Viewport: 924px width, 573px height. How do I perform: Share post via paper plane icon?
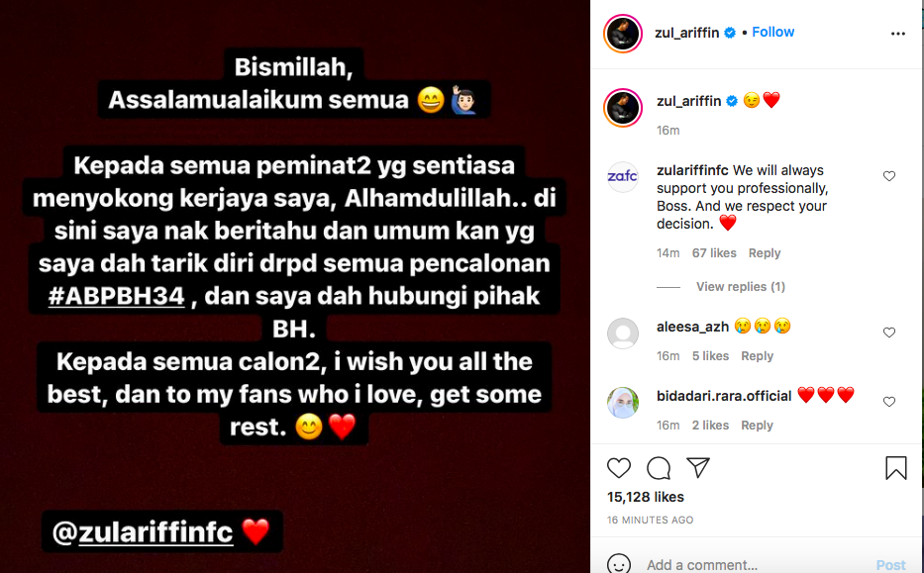[x=698, y=467]
